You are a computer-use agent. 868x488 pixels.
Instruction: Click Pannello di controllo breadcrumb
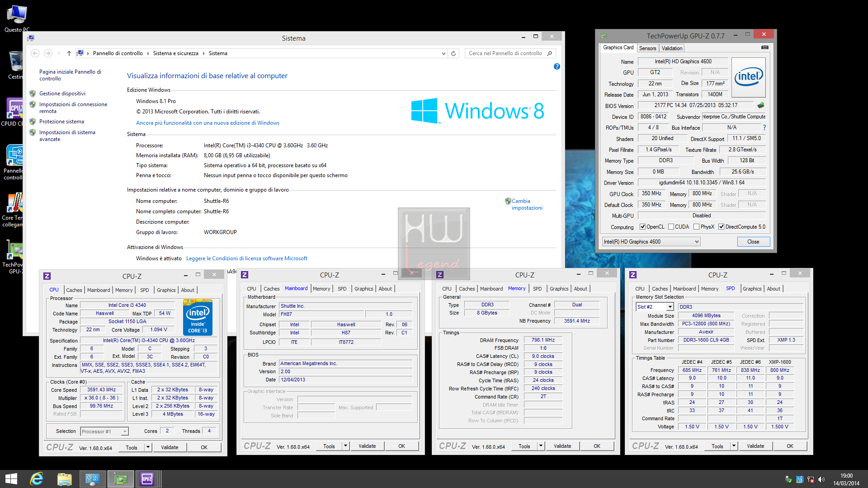pos(118,53)
